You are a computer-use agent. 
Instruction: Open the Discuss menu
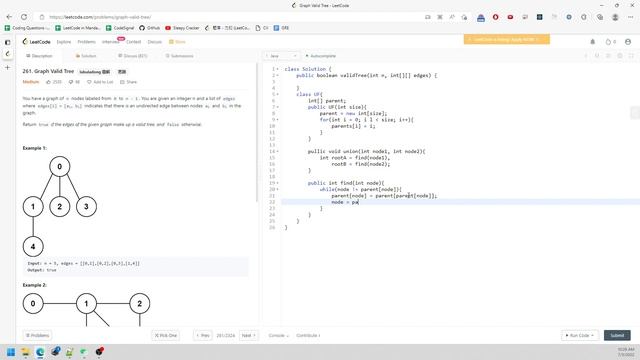[x=155, y=42]
